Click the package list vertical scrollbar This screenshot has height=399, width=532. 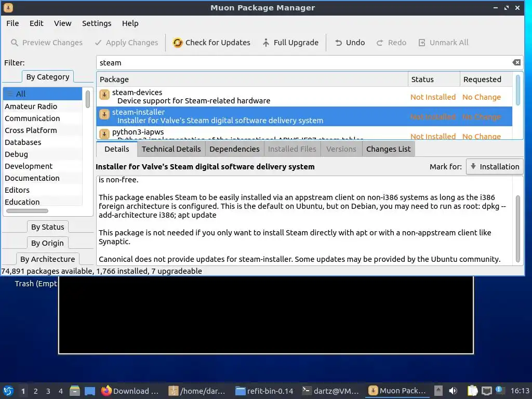518,90
